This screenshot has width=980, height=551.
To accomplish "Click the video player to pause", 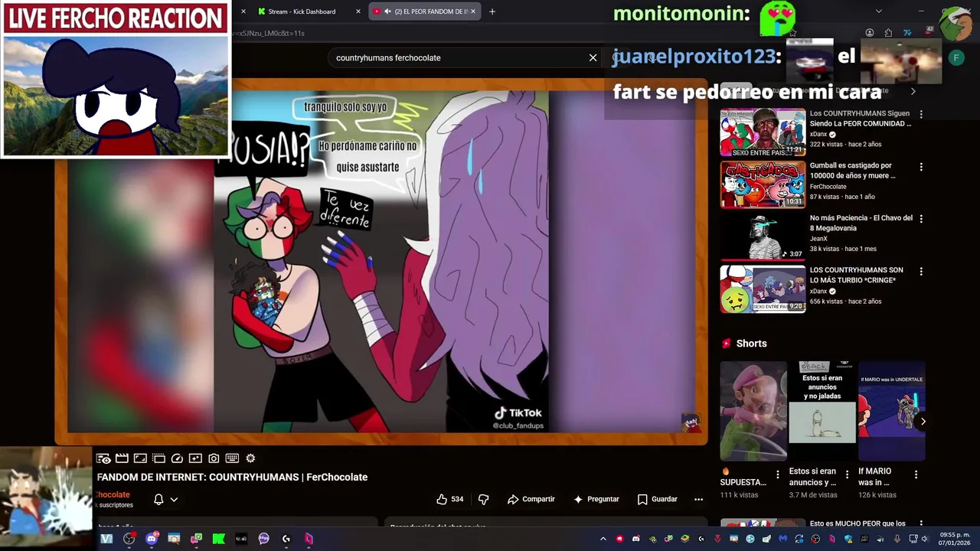I will point(381,261).
